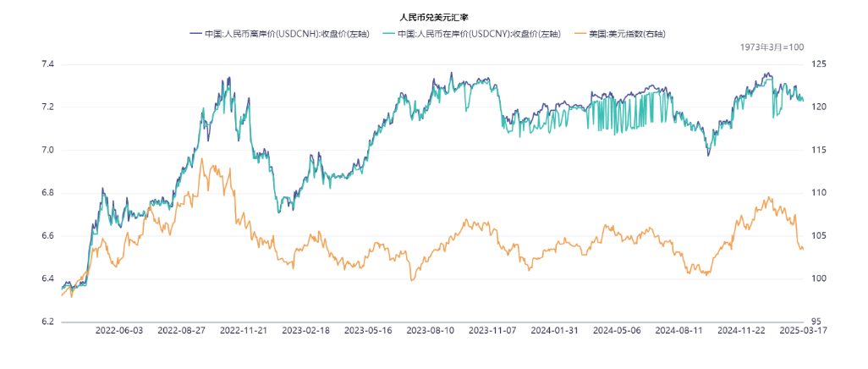Click the 125 right axis value

coord(819,64)
